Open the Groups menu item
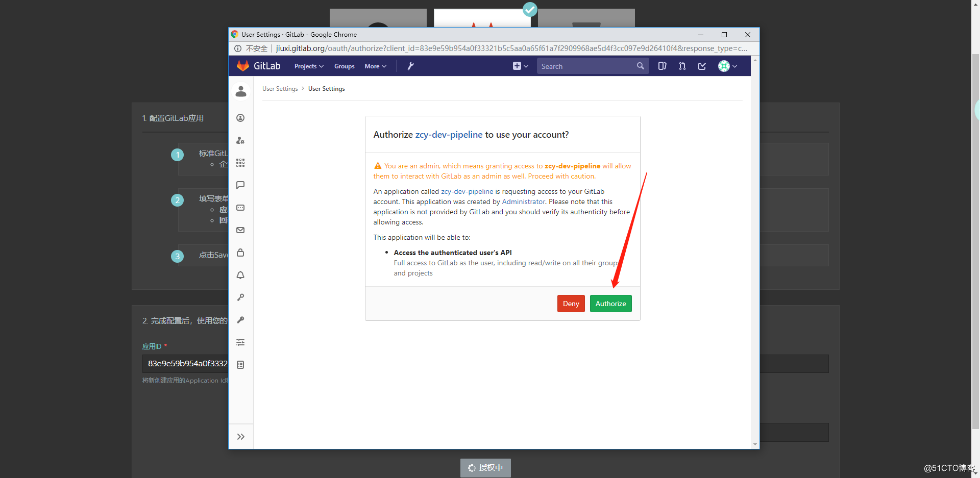Image resolution: width=980 pixels, height=478 pixels. [x=344, y=66]
